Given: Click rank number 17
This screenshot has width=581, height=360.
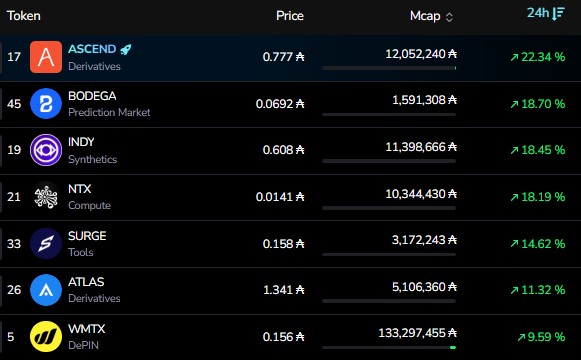Looking at the screenshot, I should (14, 57).
